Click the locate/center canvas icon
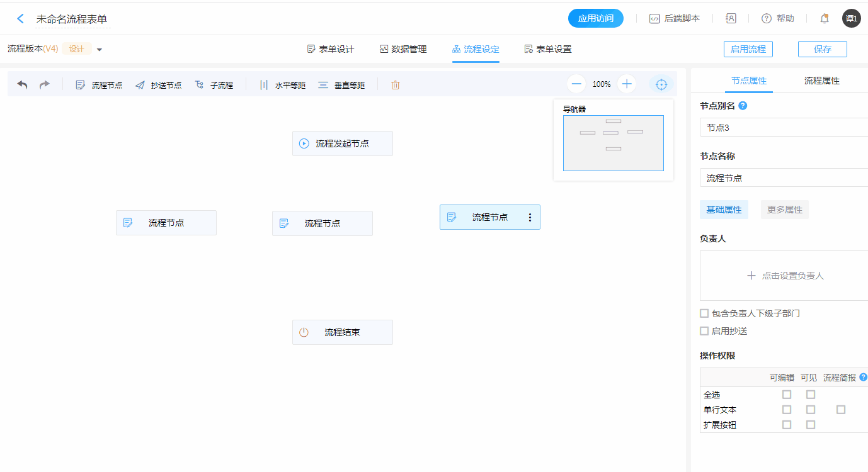The width and height of the screenshot is (868, 472). 661,84
